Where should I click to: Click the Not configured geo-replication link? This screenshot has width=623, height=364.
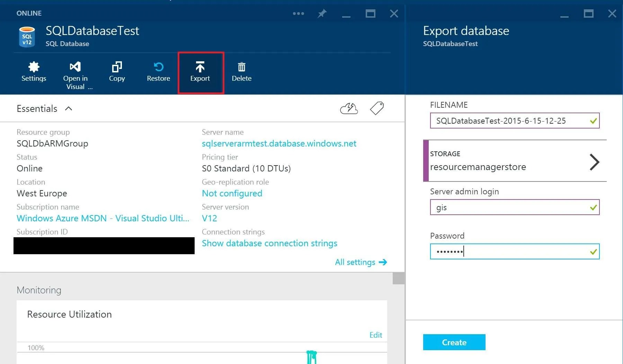(232, 193)
